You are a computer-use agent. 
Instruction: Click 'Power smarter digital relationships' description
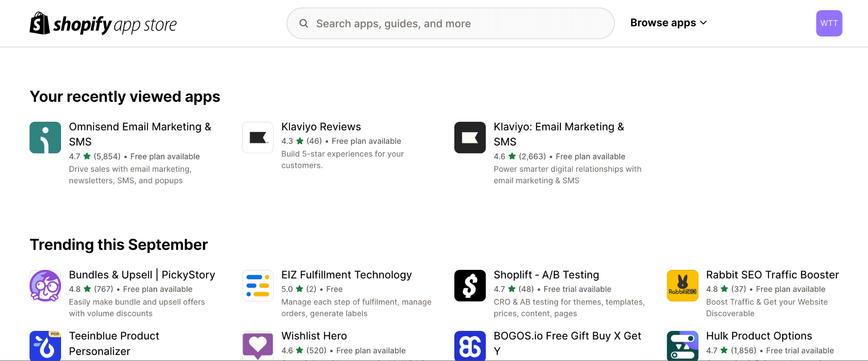pyautogui.click(x=568, y=175)
